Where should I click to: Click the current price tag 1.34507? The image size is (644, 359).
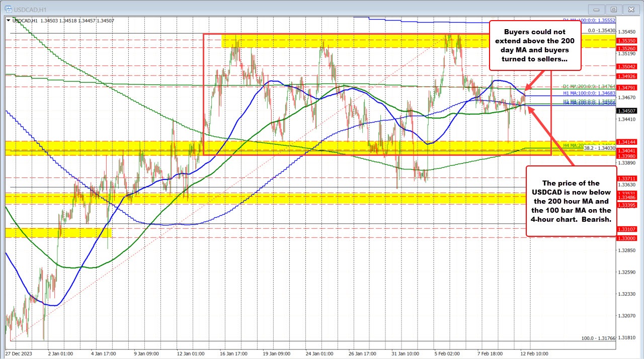(x=626, y=111)
